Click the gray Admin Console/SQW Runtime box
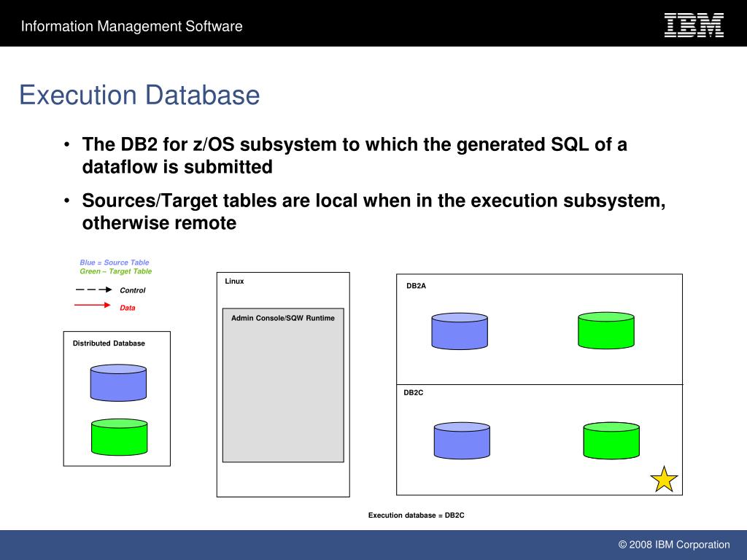 click(283, 385)
